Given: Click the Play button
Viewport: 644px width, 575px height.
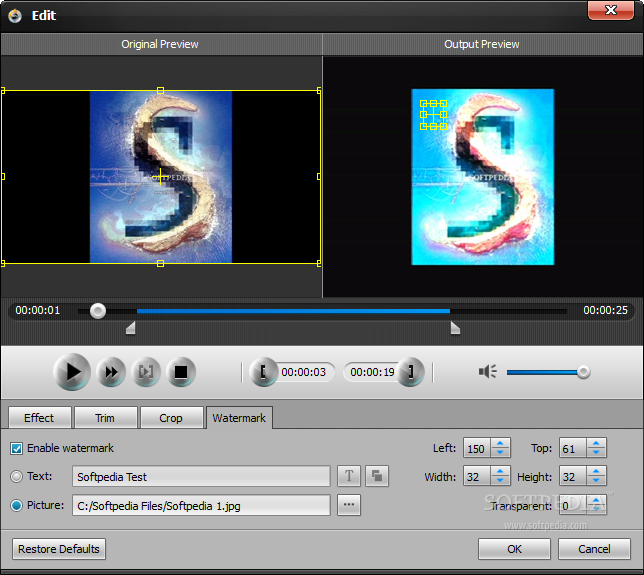Looking at the screenshot, I should click(x=72, y=372).
